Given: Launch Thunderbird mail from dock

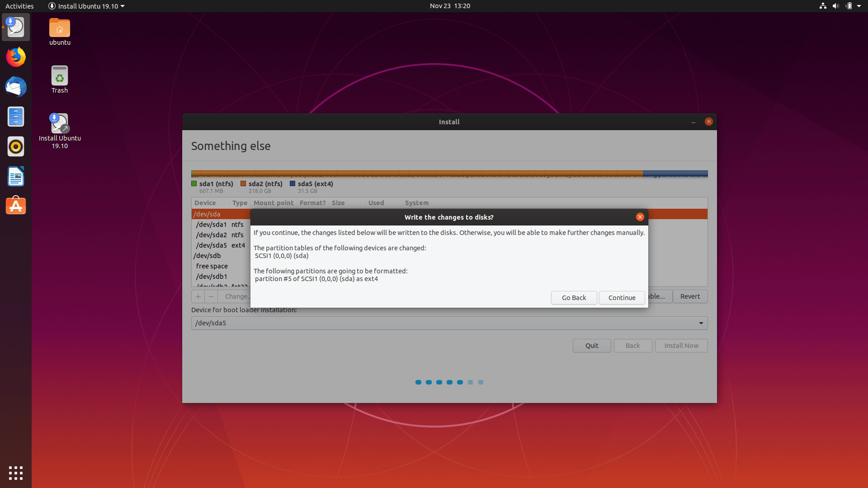Looking at the screenshot, I should (16, 87).
